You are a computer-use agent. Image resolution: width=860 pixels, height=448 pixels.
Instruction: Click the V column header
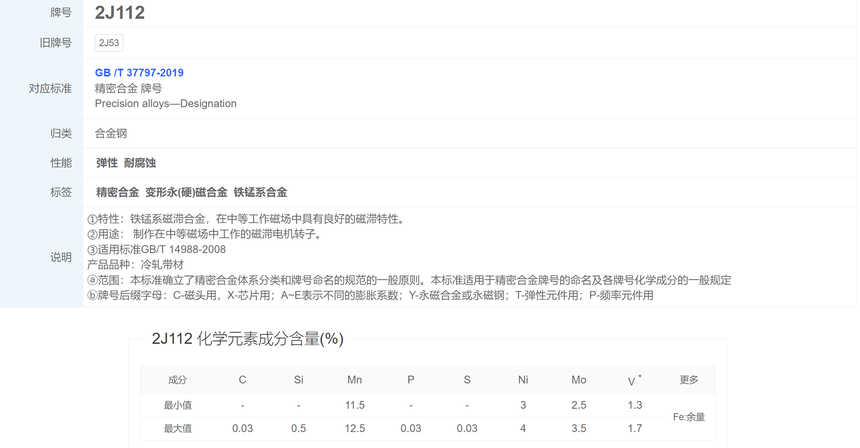coord(635,381)
